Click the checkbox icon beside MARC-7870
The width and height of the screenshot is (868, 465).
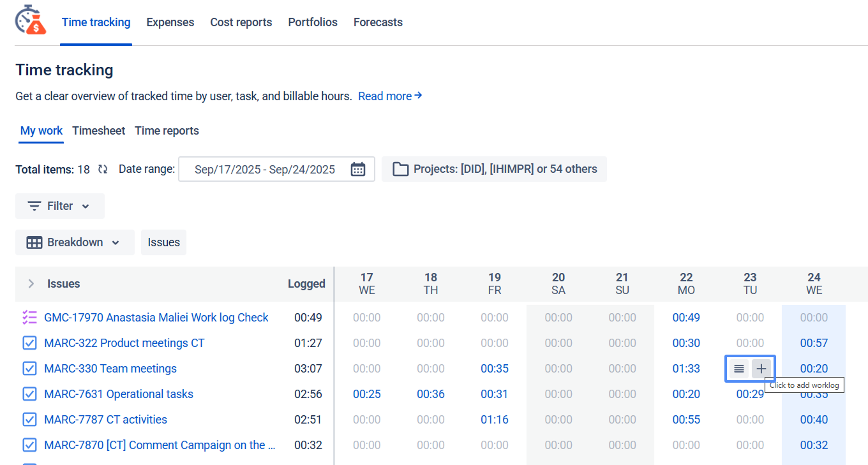(29, 445)
